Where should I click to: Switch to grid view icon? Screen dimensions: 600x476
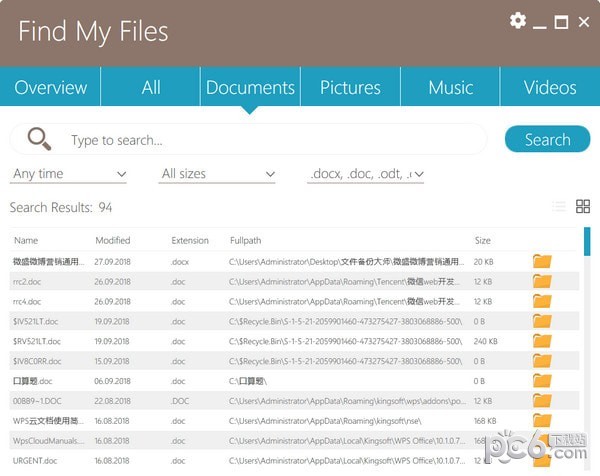pos(583,206)
